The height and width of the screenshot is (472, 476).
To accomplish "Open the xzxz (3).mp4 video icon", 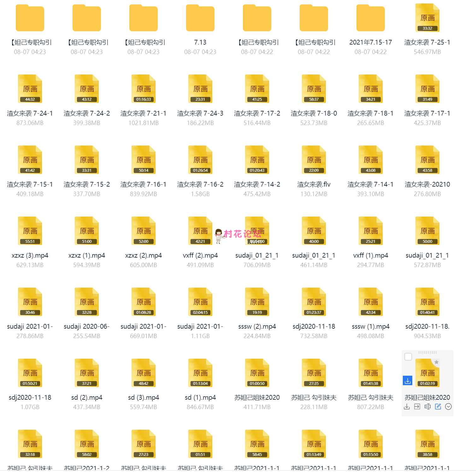I will coord(30,231).
